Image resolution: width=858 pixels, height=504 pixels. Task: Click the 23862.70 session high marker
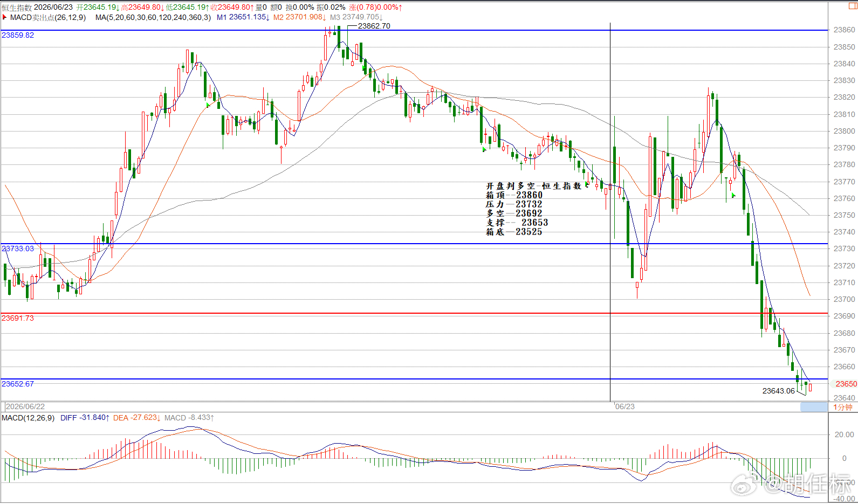[374, 26]
